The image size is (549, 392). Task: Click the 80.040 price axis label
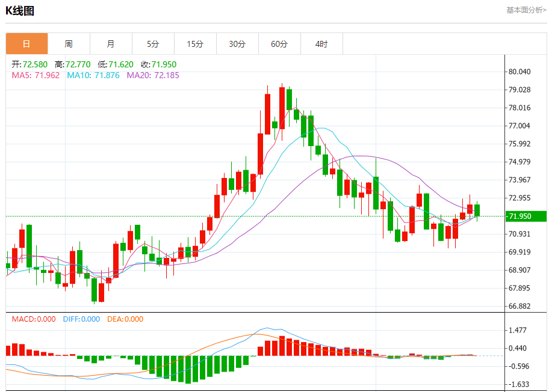tap(520, 72)
